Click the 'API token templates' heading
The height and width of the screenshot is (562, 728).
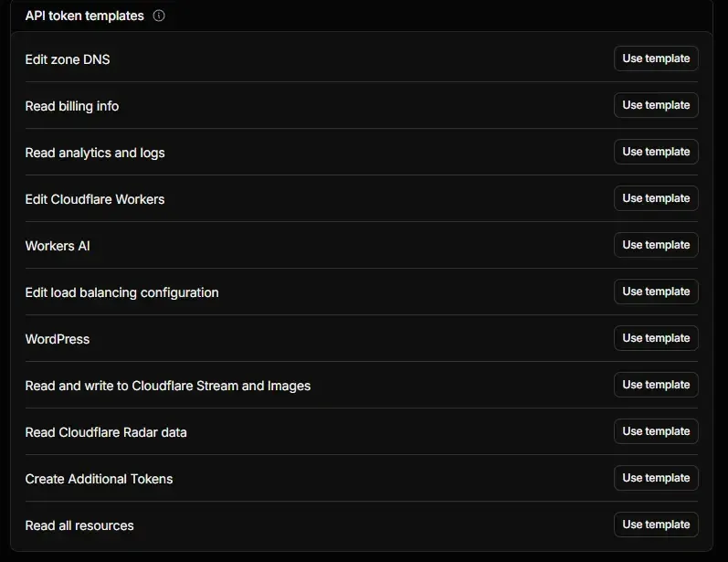tap(85, 16)
